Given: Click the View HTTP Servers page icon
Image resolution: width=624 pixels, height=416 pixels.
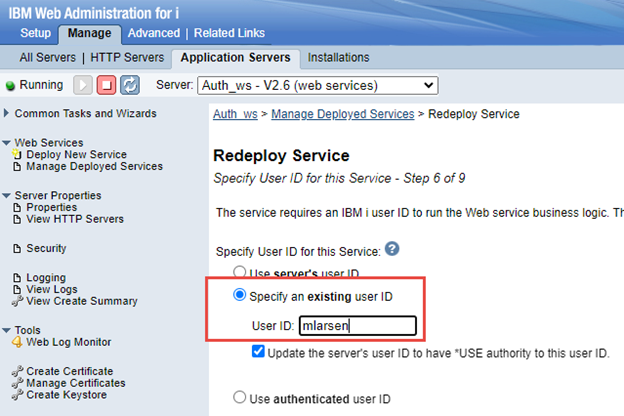Looking at the screenshot, I should pyautogui.click(x=17, y=219).
